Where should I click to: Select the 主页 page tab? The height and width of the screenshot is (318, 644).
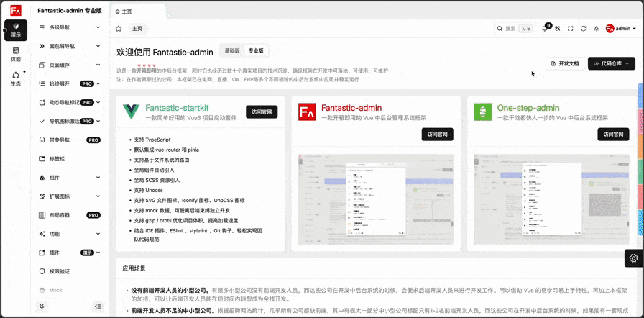[137, 29]
